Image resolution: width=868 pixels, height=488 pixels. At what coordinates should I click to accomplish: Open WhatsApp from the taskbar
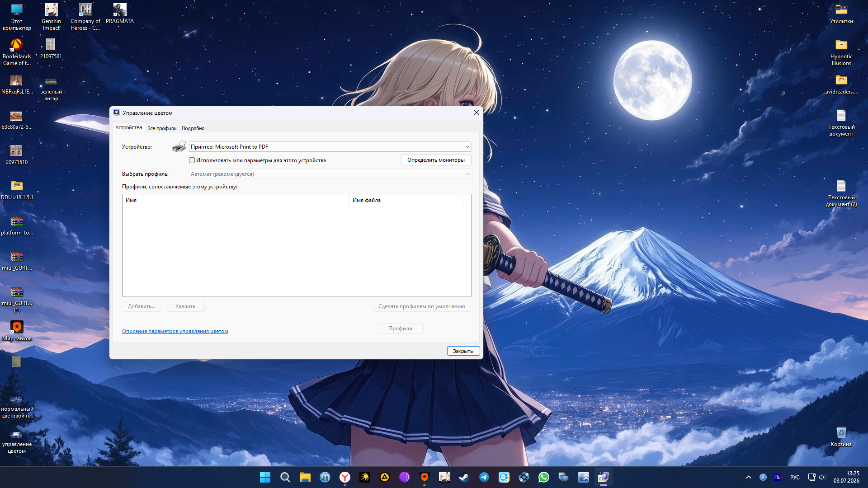543,477
